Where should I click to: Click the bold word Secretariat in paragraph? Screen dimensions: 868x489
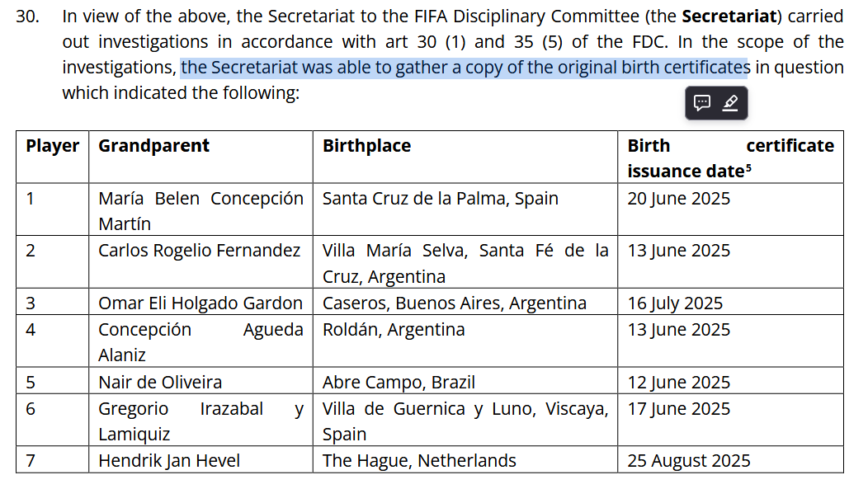[x=729, y=16]
